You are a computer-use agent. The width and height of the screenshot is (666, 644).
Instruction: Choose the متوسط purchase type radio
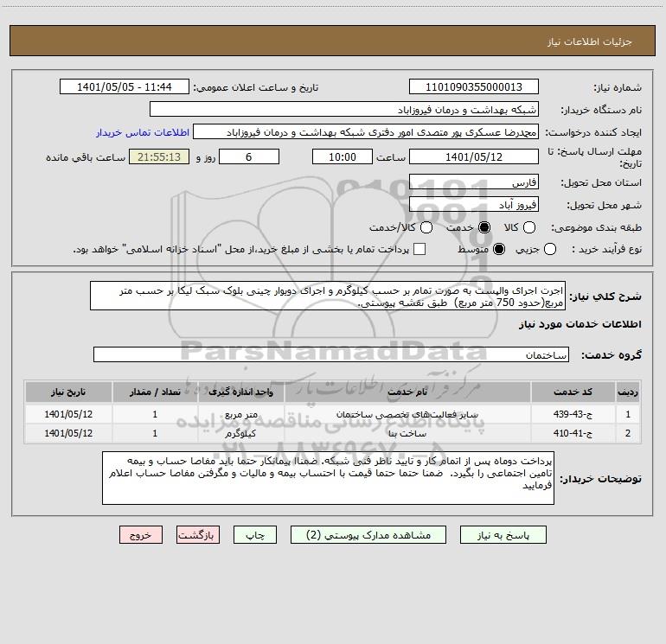499,249
